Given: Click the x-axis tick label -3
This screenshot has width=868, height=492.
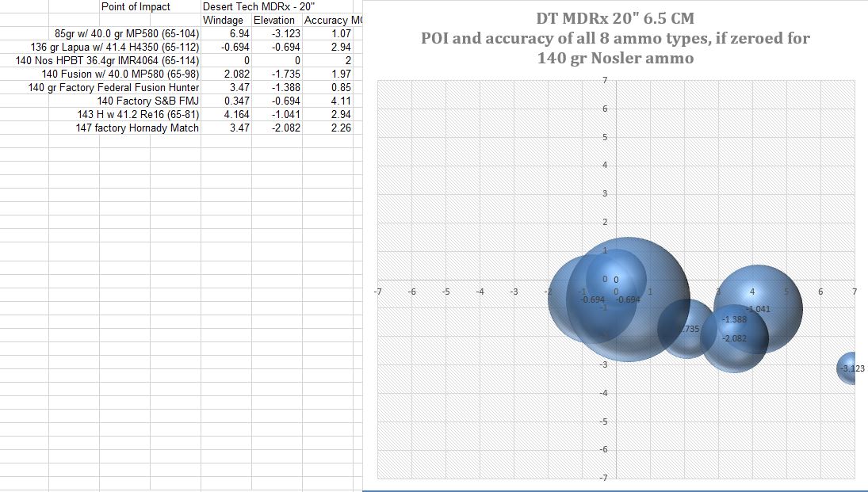Looking at the screenshot, I should pyautogui.click(x=514, y=292).
